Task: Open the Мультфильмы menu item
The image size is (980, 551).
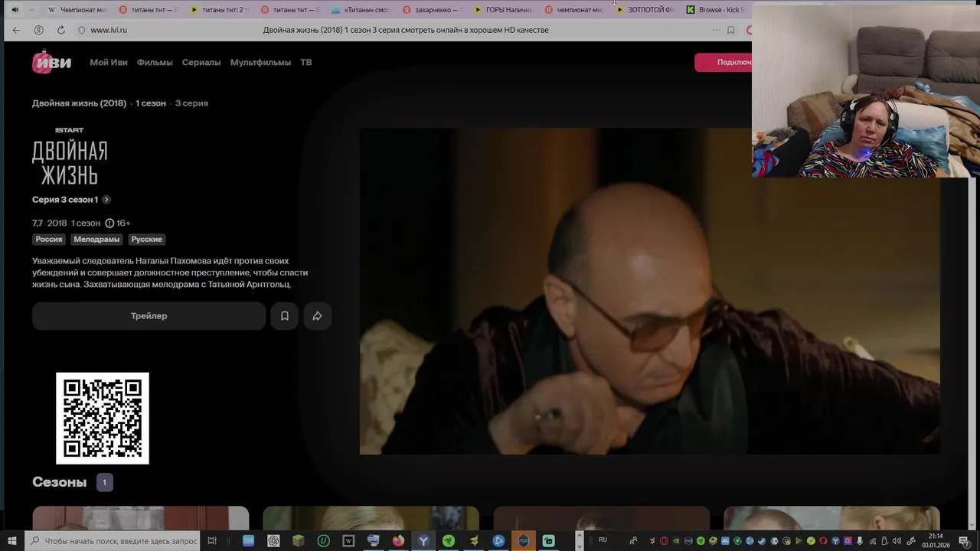Action: [260, 62]
